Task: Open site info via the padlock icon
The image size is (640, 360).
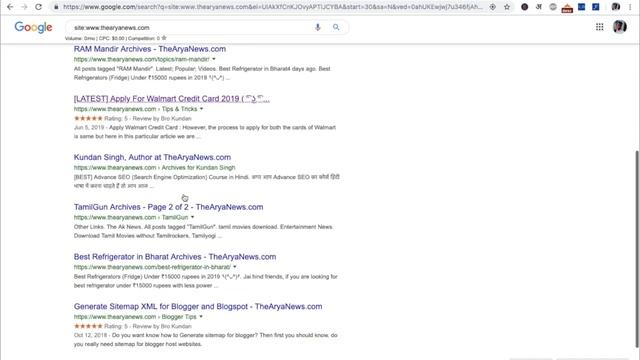Action: (x=56, y=7)
